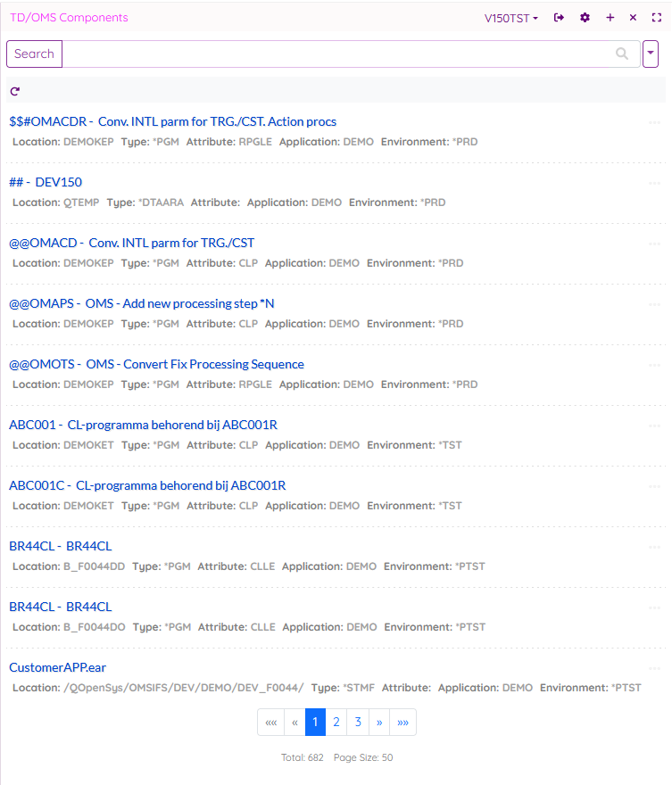Click the magnifying glass search icon

pyautogui.click(x=622, y=54)
